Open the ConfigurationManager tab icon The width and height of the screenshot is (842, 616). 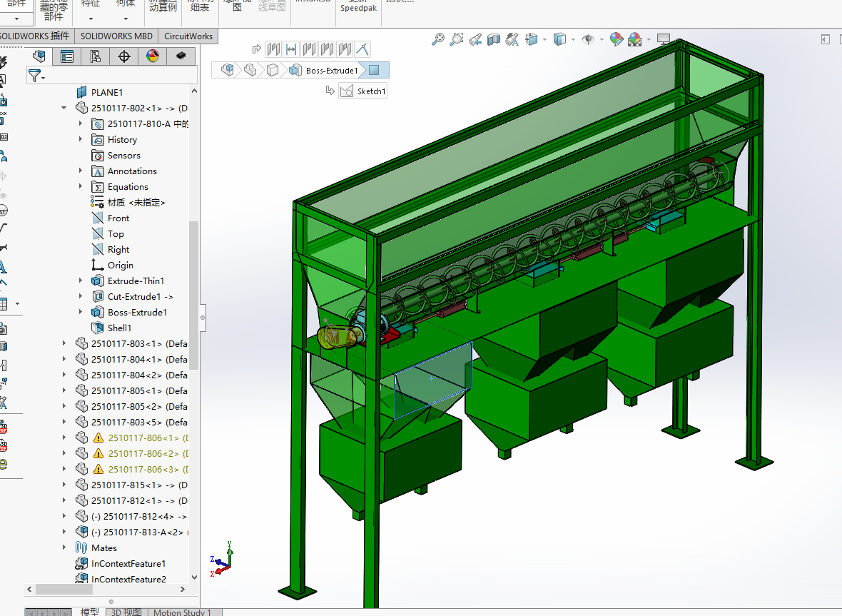coord(96,56)
